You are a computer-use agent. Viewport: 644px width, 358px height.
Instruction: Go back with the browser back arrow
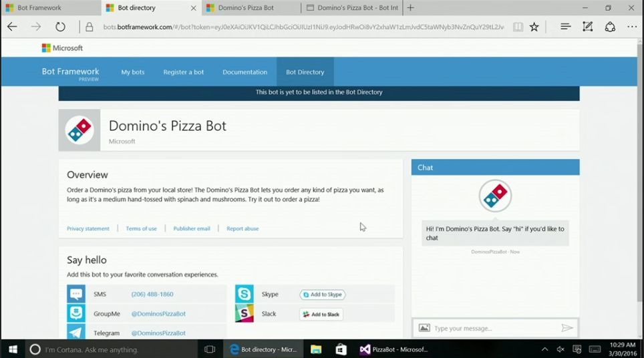(12, 27)
